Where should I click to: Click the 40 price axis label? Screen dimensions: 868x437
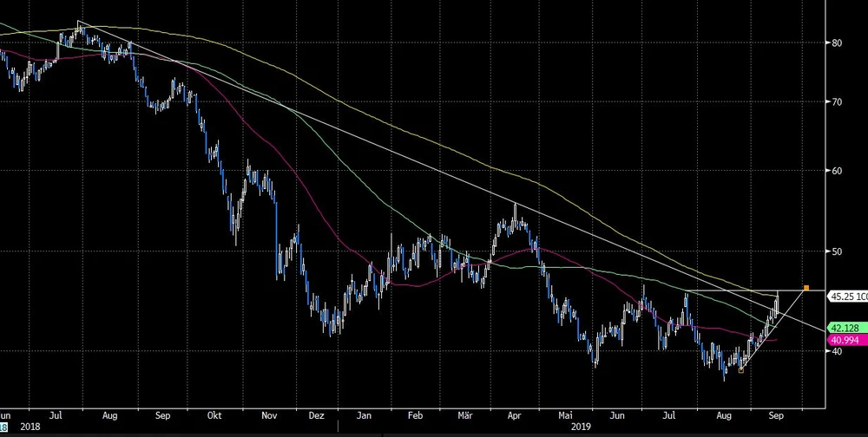tap(837, 351)
